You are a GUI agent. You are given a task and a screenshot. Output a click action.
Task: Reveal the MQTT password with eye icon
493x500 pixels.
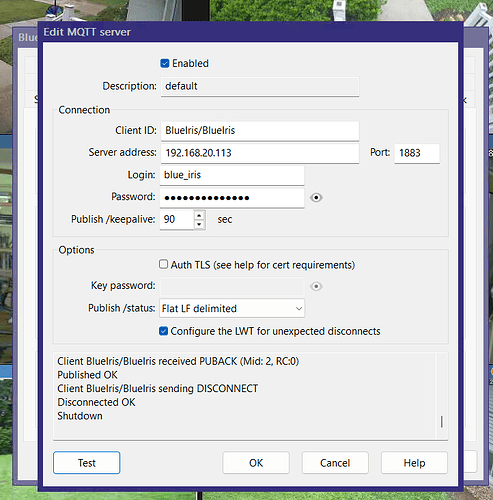[x=316, y=198]
